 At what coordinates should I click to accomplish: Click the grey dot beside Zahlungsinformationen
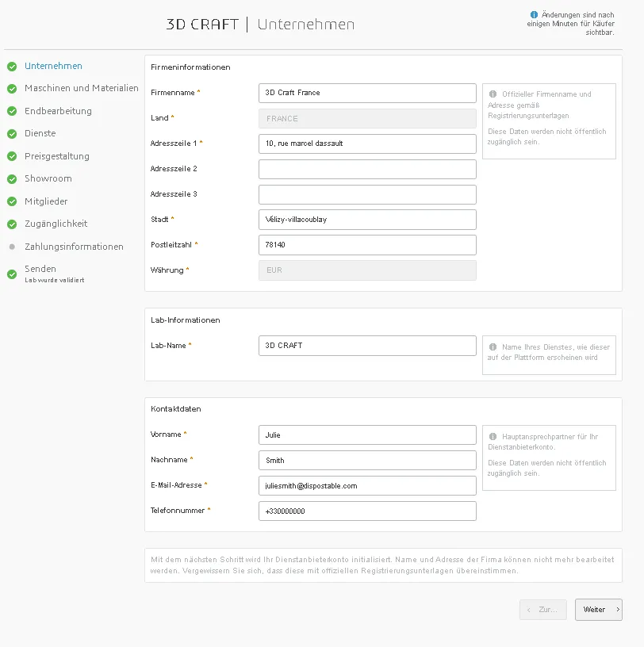[12, 247]
